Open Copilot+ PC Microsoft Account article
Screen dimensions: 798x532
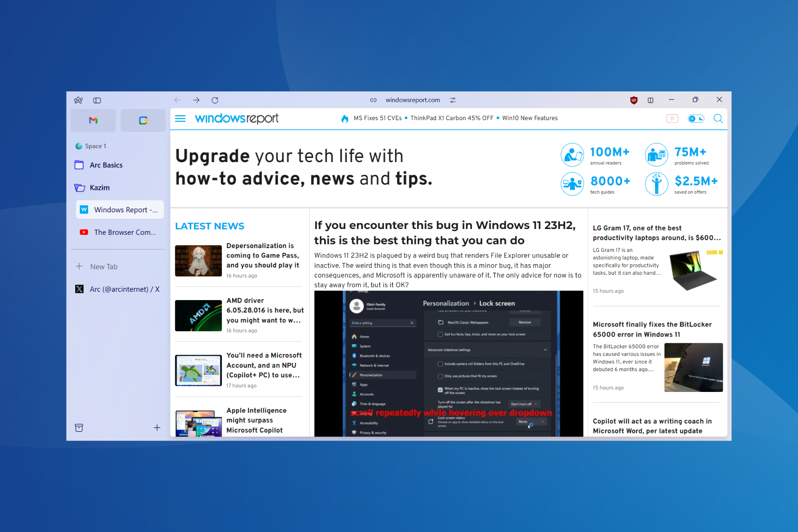(x=264, y=365)
